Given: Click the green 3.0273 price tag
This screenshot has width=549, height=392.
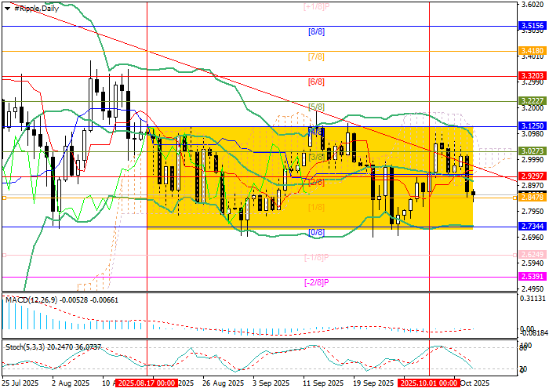Looking at the screenshot, I should coord(532,151).
